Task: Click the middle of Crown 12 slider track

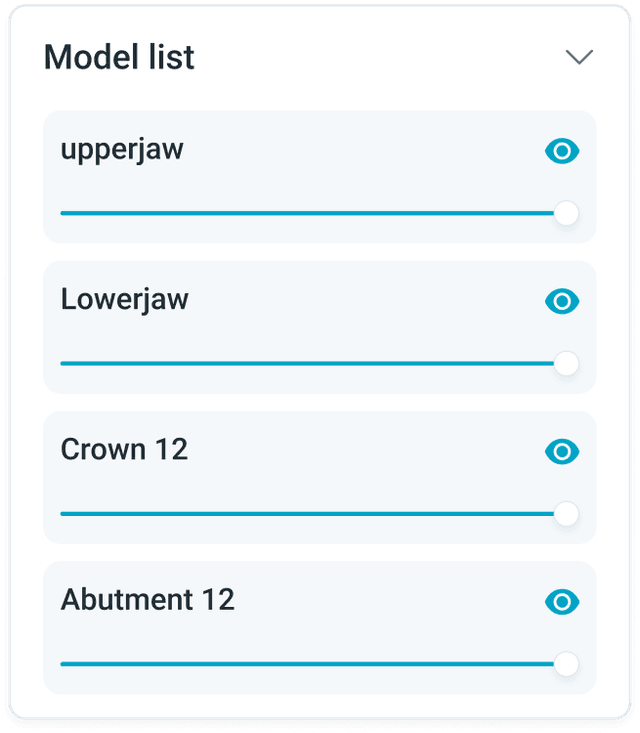Action: click(x=313, y=514)
